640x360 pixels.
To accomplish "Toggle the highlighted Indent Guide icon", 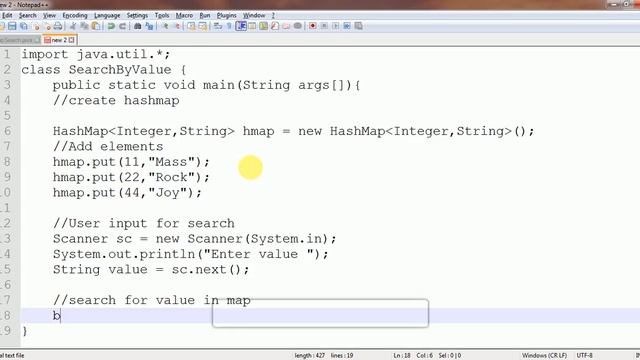I will [241, 26].
